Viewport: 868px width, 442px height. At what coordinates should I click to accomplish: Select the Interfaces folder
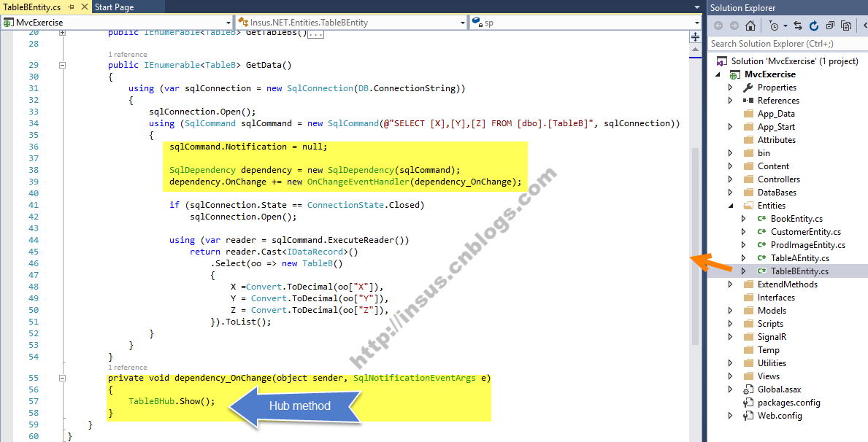coord(776,298)
